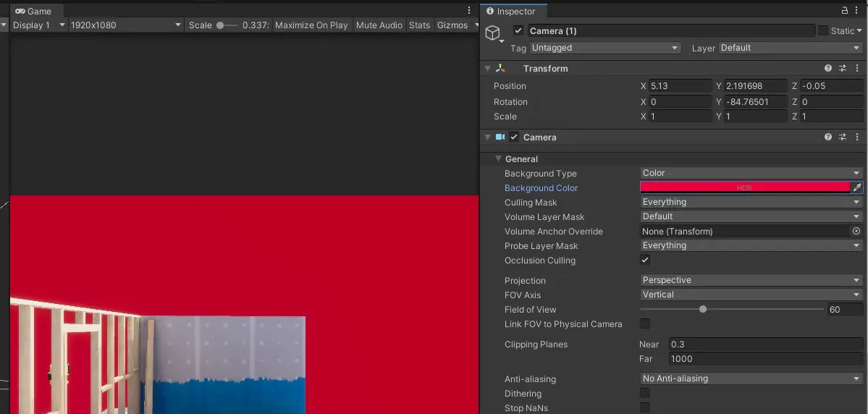Click the Near clipping plane field
The image size is (868, 414).
coord(766,345)
